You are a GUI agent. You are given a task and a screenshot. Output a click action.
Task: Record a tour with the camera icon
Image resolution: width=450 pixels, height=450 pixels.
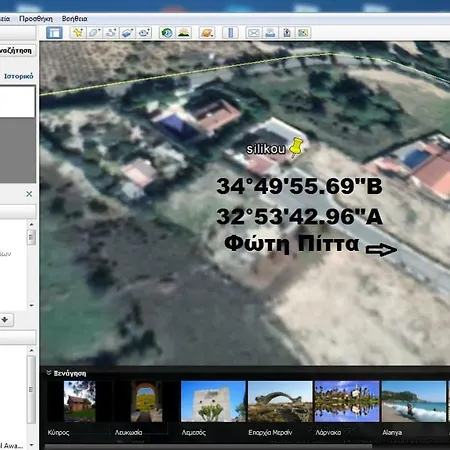[x=144, y=33]
